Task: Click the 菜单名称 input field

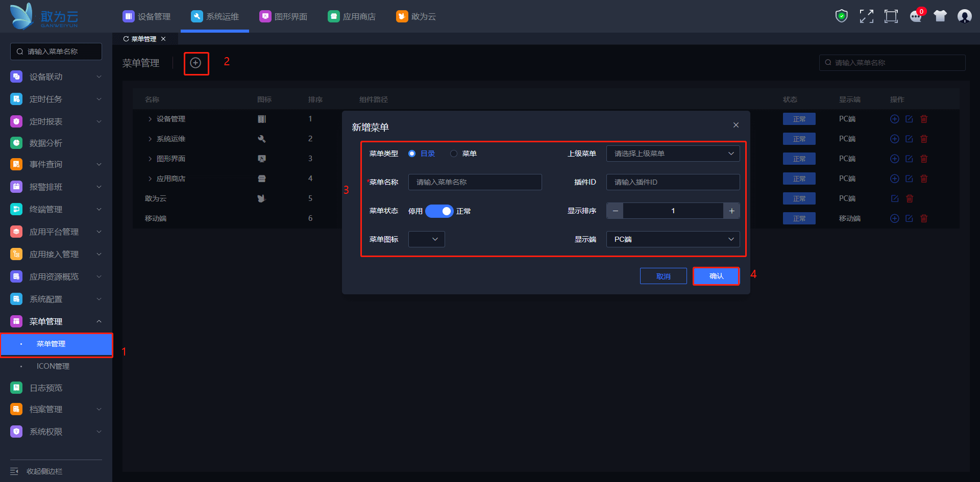Action: coord(475,182)
